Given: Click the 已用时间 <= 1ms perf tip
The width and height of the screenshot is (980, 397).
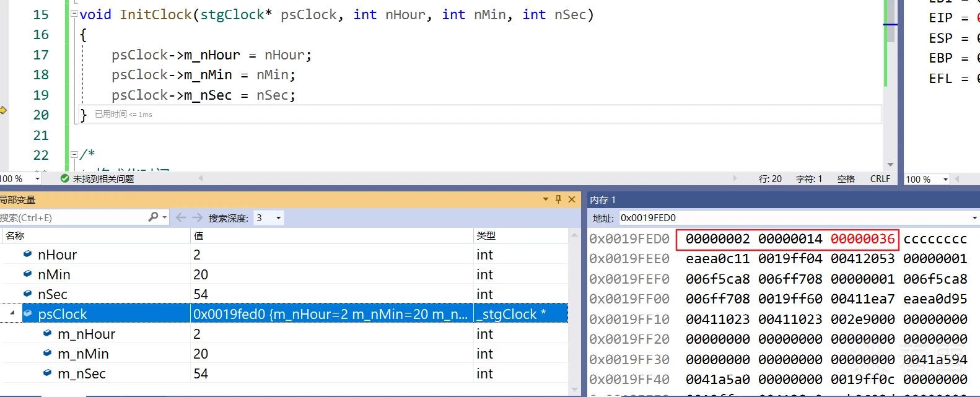Looking at the screenshot, I should coord(123,114).
